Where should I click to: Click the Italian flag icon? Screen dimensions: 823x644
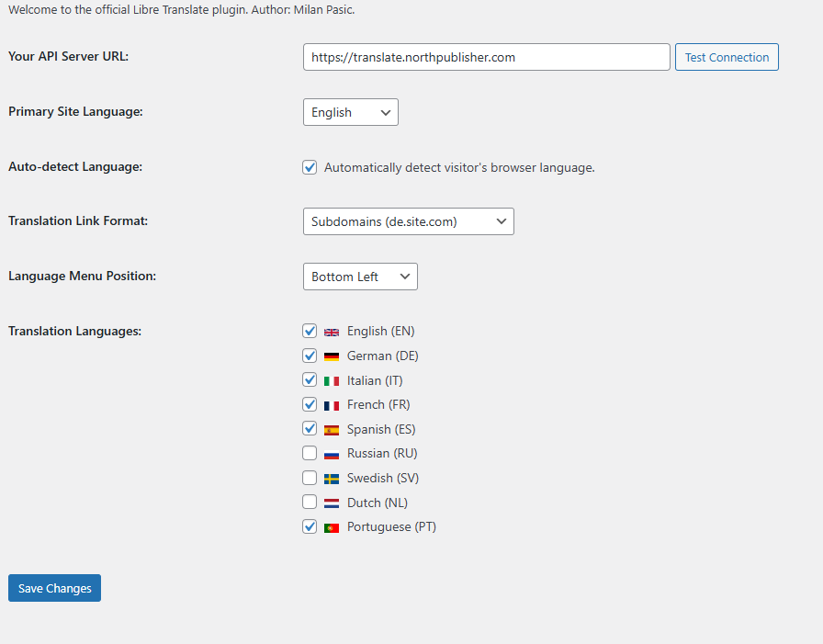[x=332, y=379]
